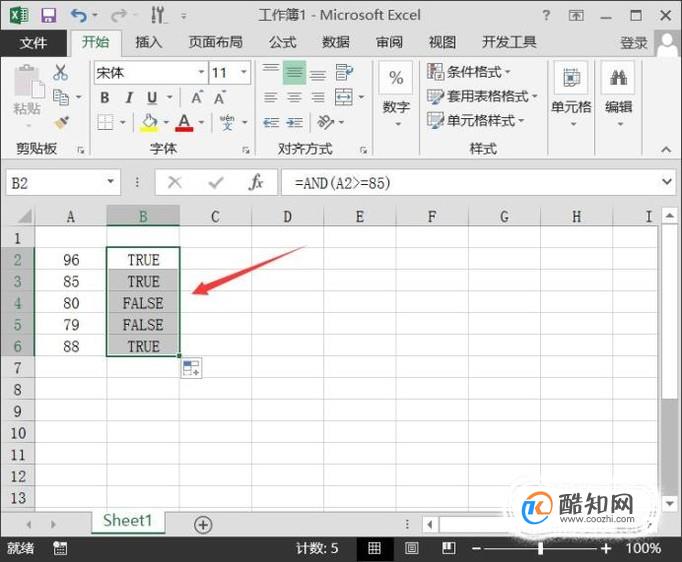
Task: Switch to Page Layout view icon
Action: click(411, 549)
